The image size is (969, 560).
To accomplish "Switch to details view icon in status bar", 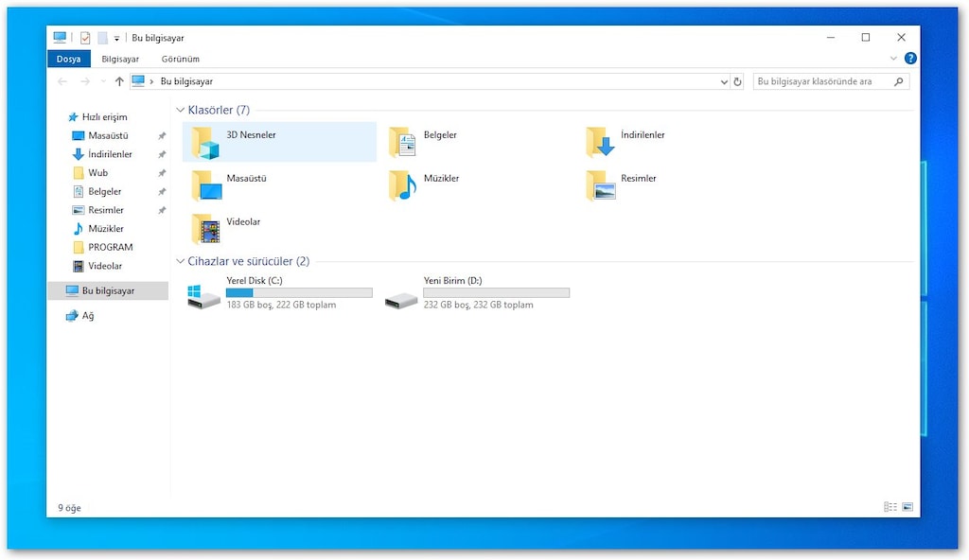I will [x=890, y=507].
